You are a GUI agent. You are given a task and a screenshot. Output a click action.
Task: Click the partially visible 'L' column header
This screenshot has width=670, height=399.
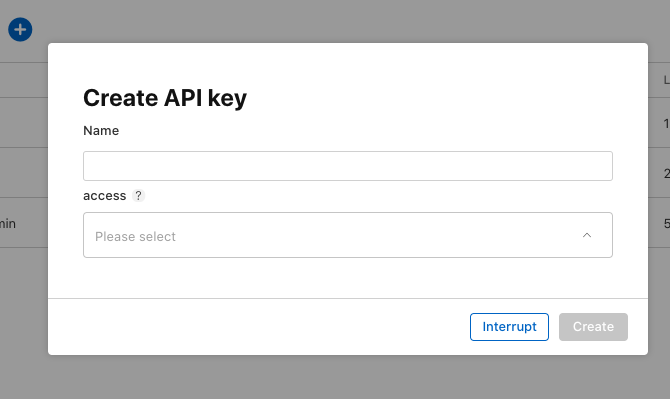[667, 80]
